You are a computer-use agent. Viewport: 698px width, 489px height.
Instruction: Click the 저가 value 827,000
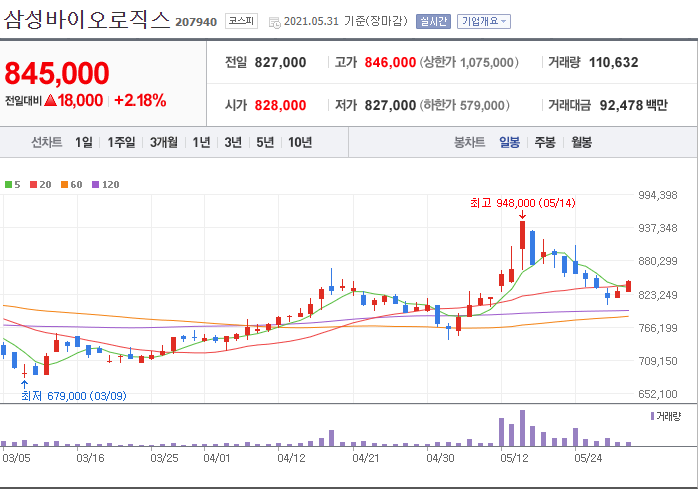click(390, 106)
